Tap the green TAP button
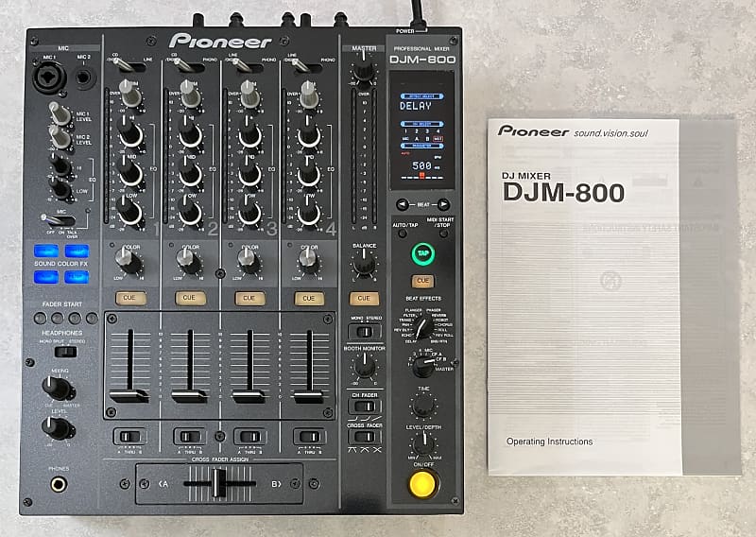The height and width of the screenshot is (537, 756). [x=422, y=253]
